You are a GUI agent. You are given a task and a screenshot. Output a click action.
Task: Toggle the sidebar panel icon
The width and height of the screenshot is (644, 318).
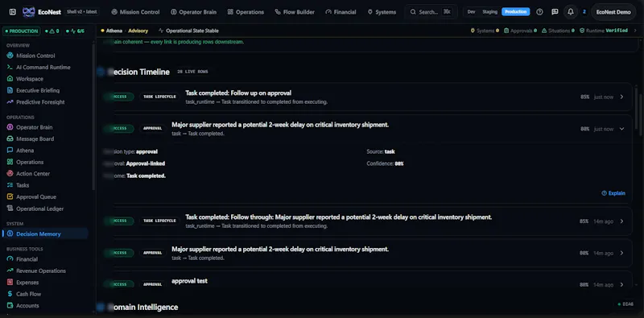tap(13, 12)
